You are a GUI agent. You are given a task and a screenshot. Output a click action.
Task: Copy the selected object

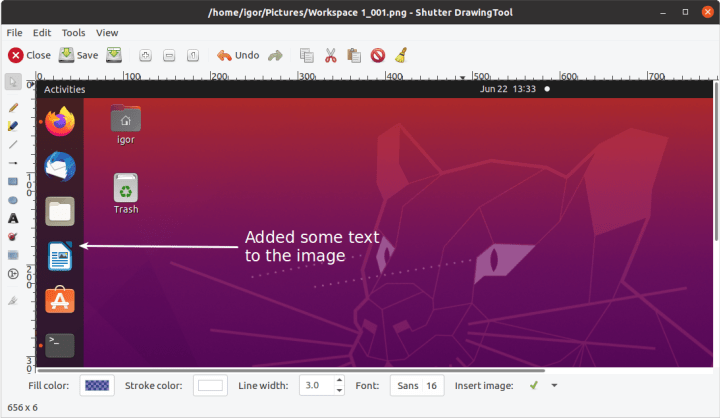click(307, 56)
